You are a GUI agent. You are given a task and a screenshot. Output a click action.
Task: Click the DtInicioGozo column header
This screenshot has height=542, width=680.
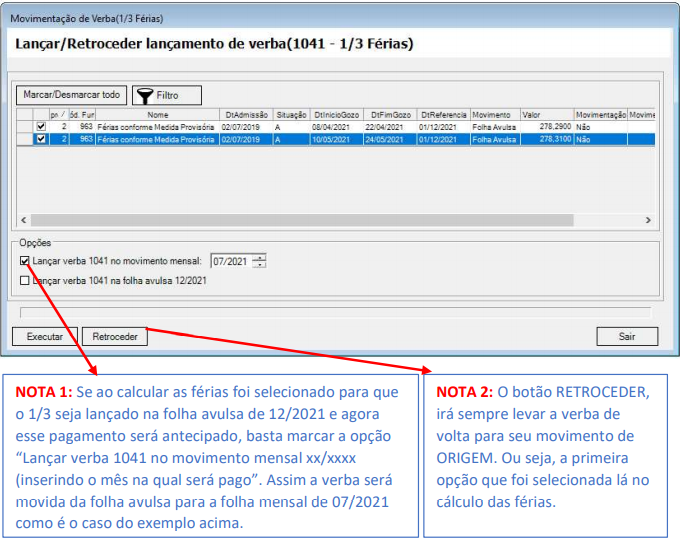tap(337, 115)
